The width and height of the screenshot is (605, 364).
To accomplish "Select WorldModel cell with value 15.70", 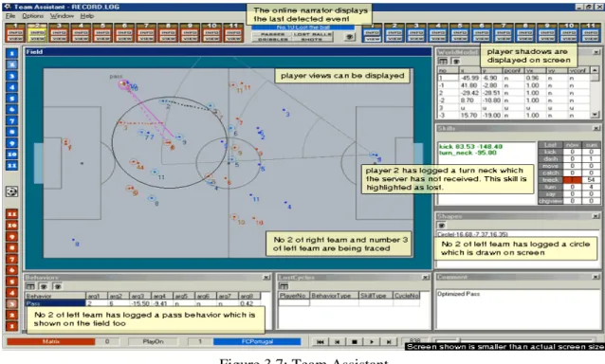I will click(x=469, y=116).
